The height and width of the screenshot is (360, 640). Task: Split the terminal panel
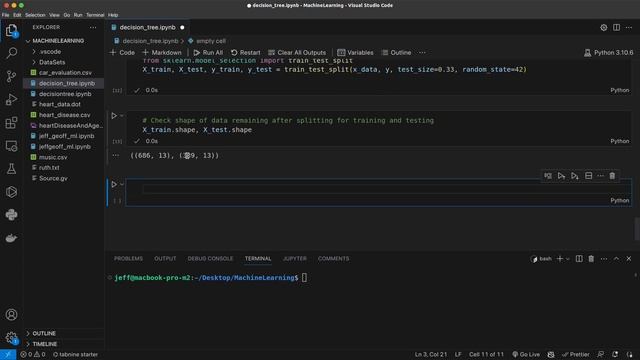click(579, 259)
